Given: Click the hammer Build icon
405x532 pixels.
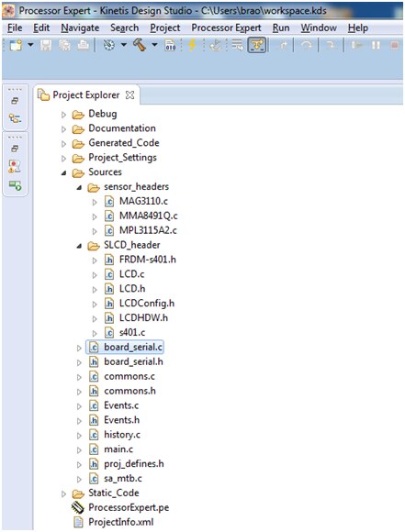Looking at the screenshot, I should [x=140, y=45].
